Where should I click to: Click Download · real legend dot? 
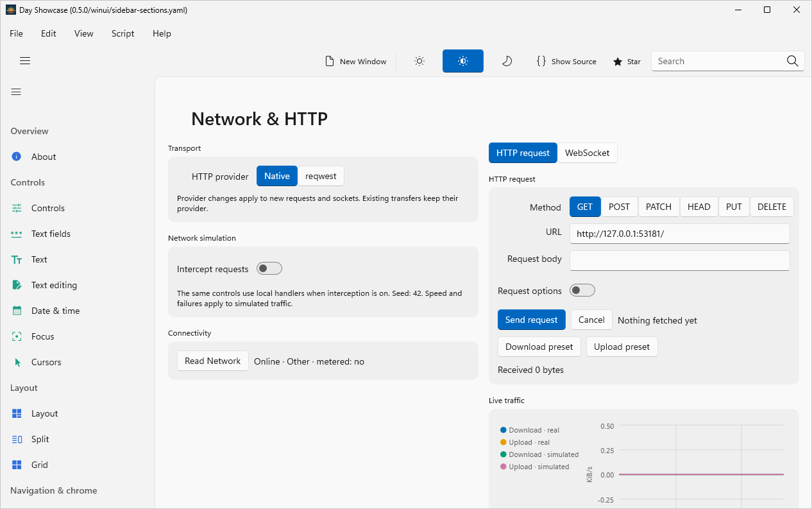click(503, 430)
